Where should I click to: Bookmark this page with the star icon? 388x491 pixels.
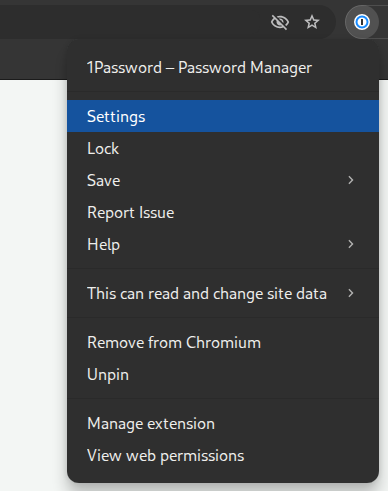click(x=312, y=22)
